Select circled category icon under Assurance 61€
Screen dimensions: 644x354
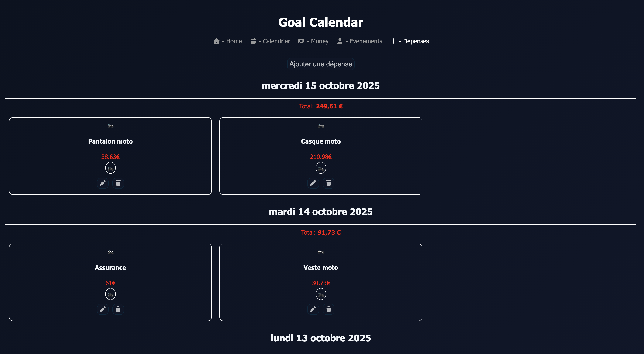click(x=111, y=294)
